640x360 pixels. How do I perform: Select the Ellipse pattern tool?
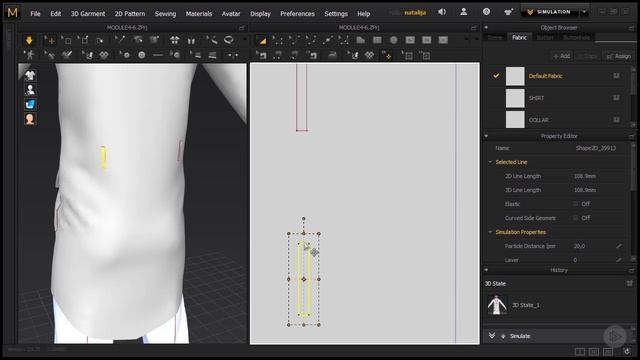(x=393, y=40)
